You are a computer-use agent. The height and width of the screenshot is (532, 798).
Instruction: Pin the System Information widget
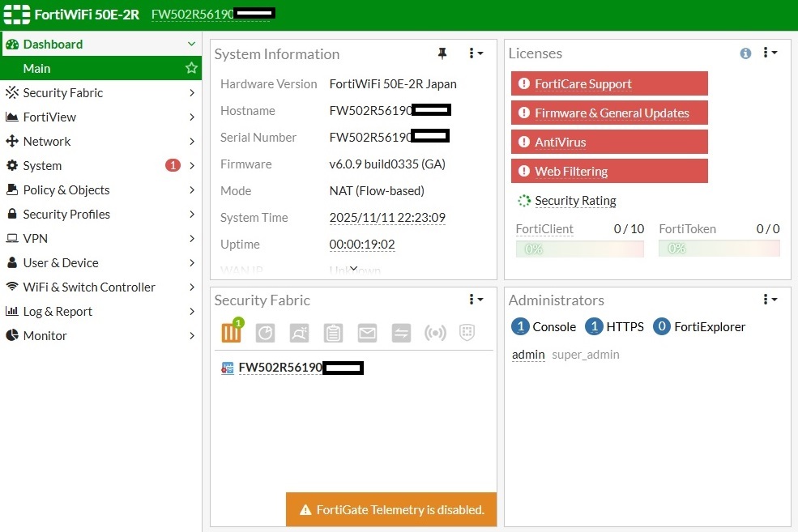tap(442, 53)
